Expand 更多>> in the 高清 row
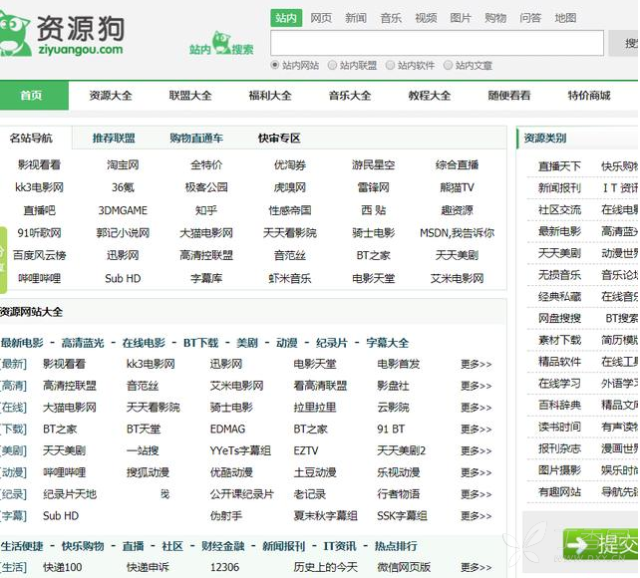640x578 pixels. pyautogui.click(x=476, y=386)
